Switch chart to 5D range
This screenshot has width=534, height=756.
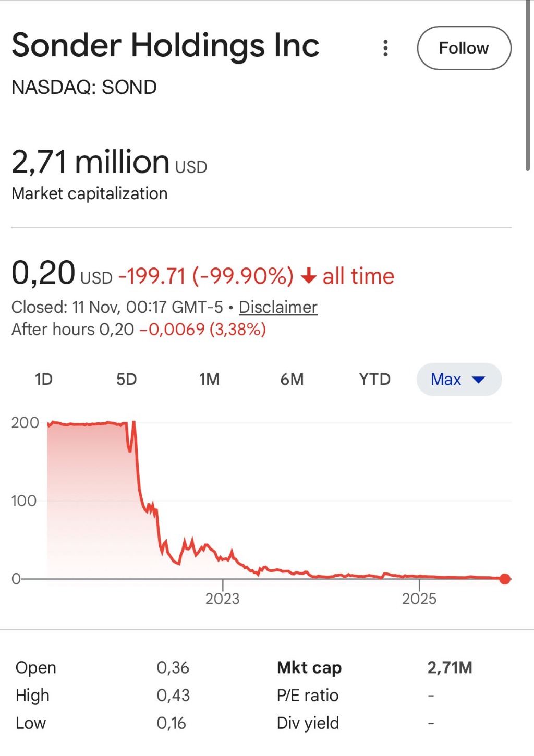126,379
